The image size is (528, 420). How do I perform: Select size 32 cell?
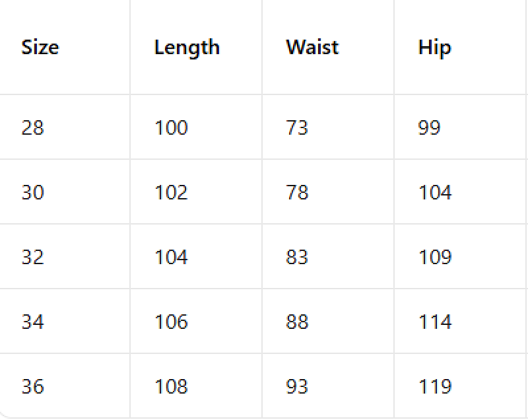32,257
